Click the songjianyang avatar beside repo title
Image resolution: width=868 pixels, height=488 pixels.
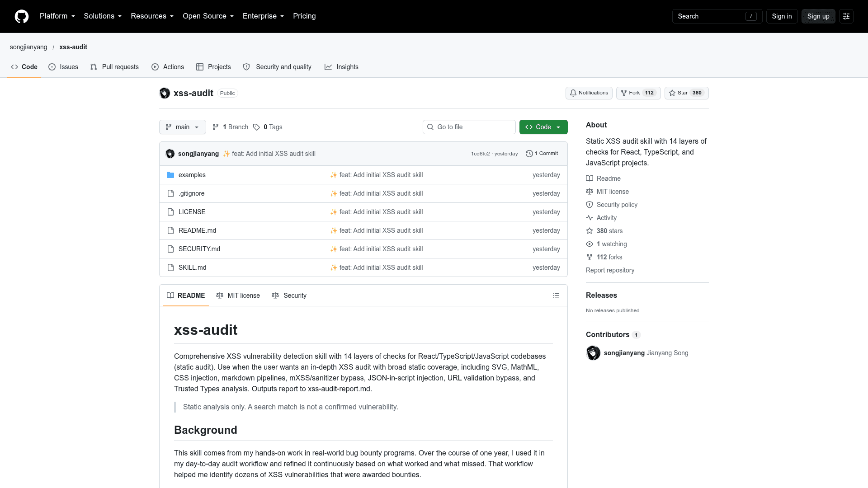[x=165, y=93]
